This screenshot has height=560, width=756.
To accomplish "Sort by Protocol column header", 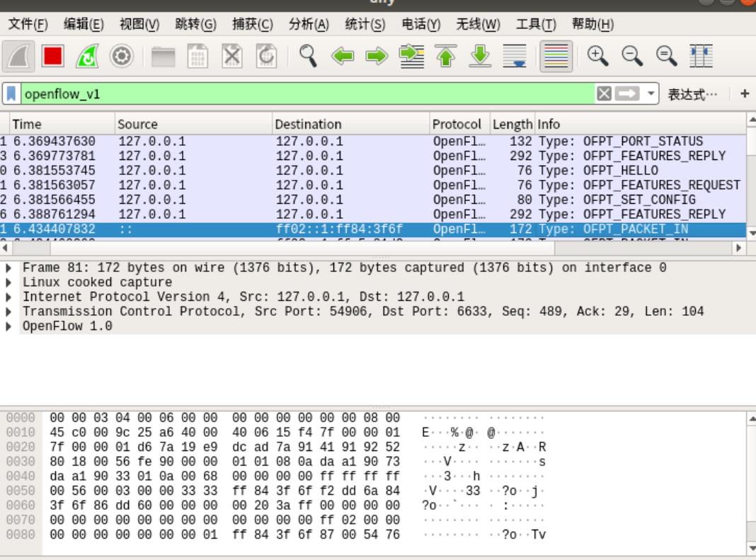I will click(x=459, y=124).
